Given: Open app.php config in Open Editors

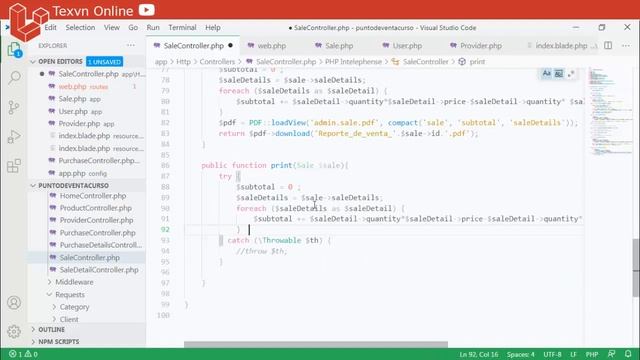Looking at the screenshot, I should coord(87,173).
